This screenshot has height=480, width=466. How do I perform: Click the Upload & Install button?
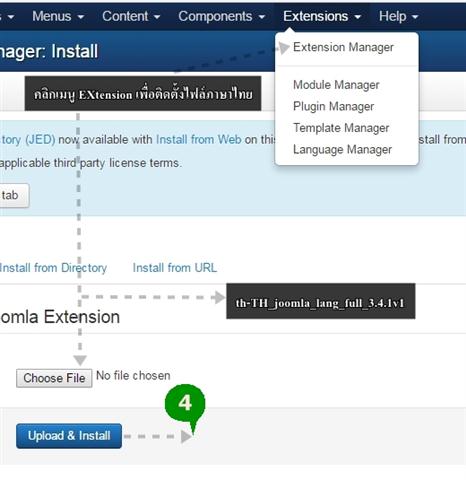(x=69, y=436)
